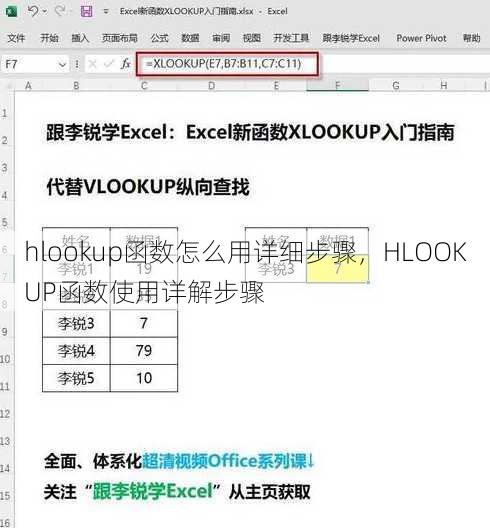This screenshot has height=528, width=490.
Task: Switch to the 审阅 ribbon tab
Action: (x=221, y=38)
